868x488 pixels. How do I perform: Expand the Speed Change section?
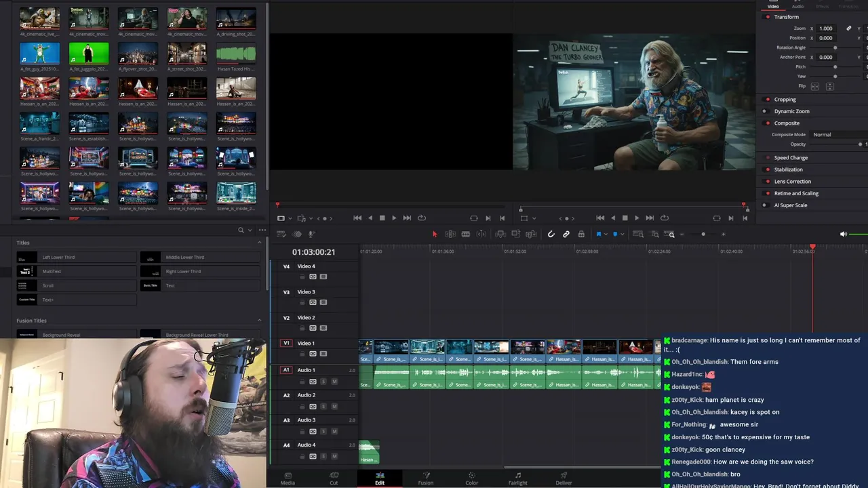coord(791,158)
